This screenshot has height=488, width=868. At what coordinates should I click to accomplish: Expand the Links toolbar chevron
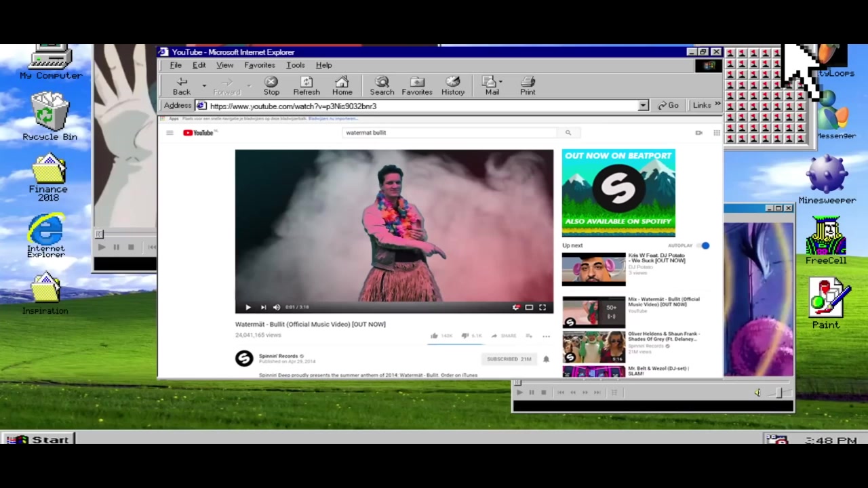717,105
